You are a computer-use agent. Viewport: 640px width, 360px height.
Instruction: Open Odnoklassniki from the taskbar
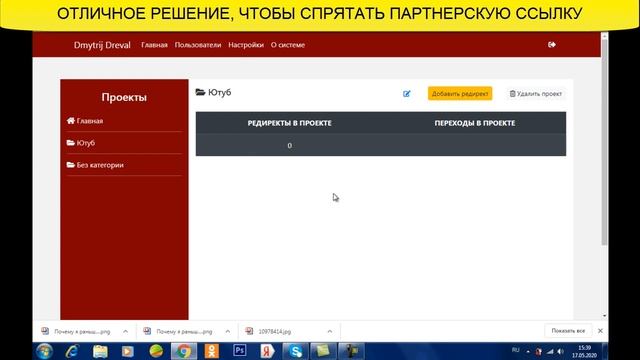(211, 351)
